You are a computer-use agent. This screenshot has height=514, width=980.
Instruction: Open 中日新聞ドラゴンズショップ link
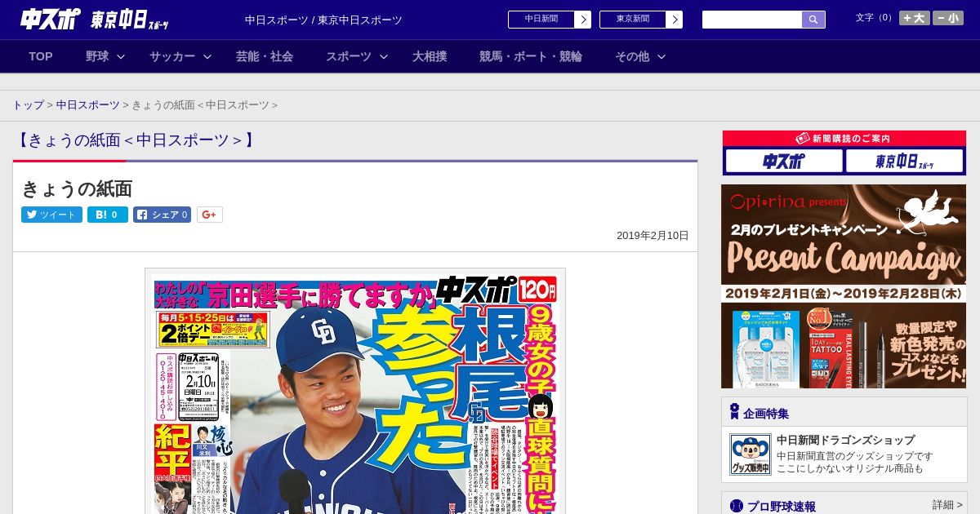(x=845, y=440)
